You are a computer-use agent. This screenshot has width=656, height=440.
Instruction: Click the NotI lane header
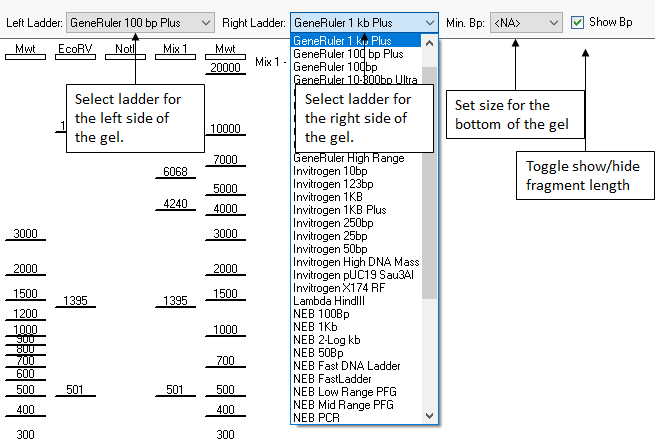click(x=125, y=48)
